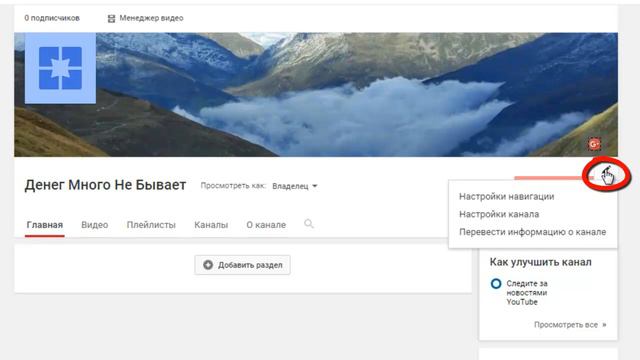Image resolution: width=640 pixels, height=360 pixels.
Task: Open Менеджер видео link
Action: (x=145, y=18)
